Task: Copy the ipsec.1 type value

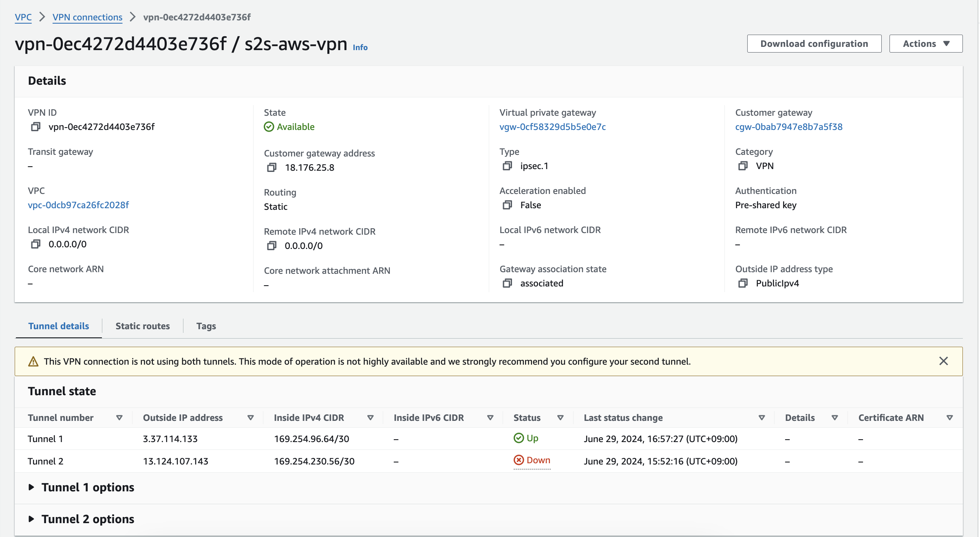Action: [507, 166]
